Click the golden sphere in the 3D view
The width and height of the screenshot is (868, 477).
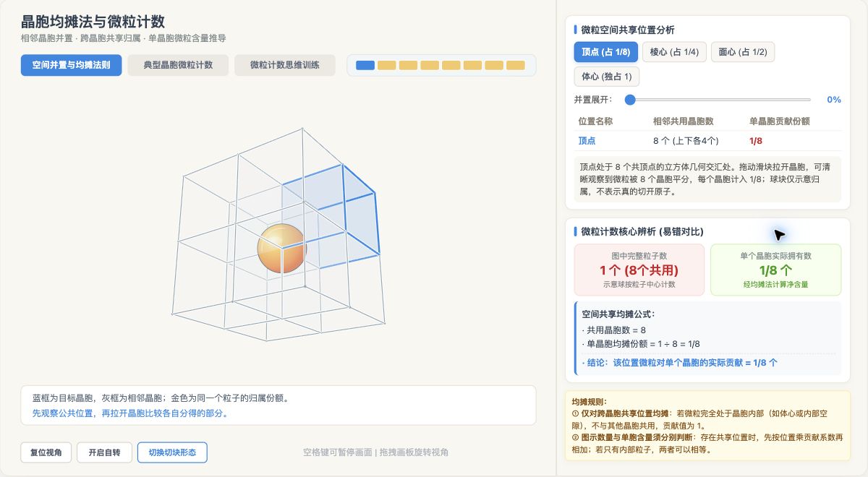(x=281, y=247)
